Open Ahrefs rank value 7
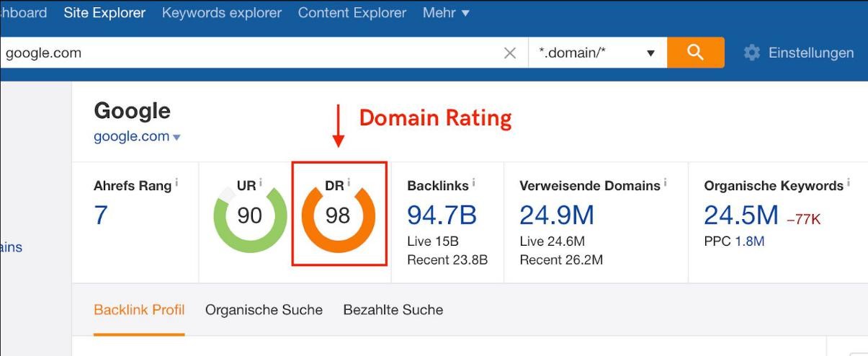Image resolution: width=868 pixels, height=356 pixels. (x=101, y=215)
